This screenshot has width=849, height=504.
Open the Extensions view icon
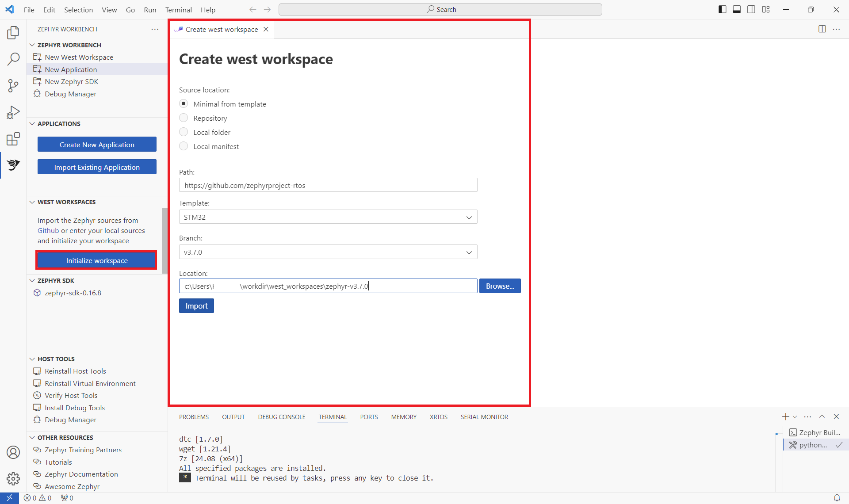(13, 139)
